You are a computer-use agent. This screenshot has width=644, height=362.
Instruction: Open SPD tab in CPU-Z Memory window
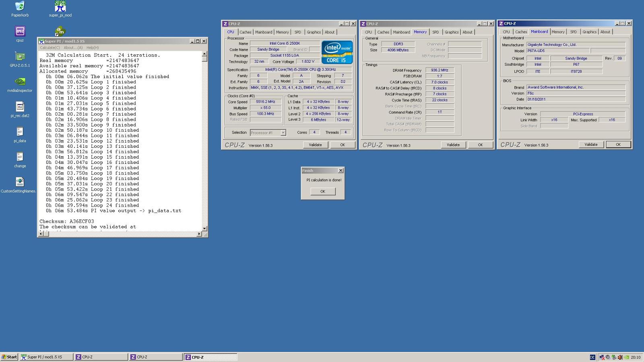coord(436,32)
